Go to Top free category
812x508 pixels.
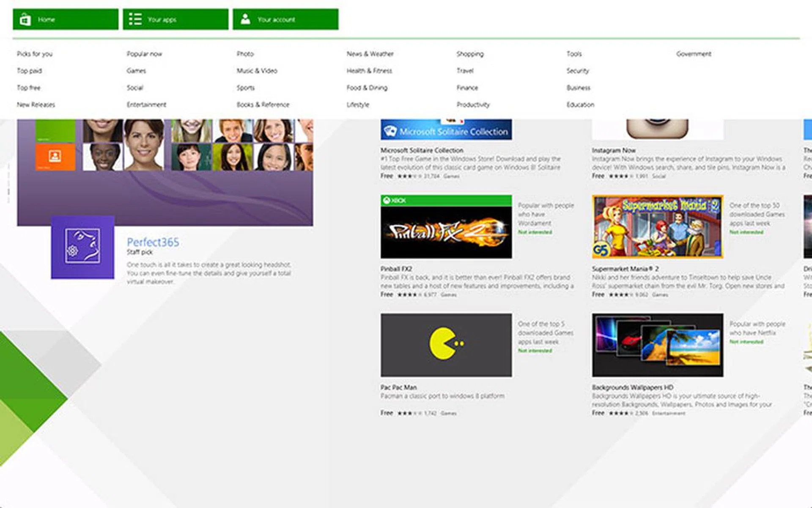(x=29, y=88)
